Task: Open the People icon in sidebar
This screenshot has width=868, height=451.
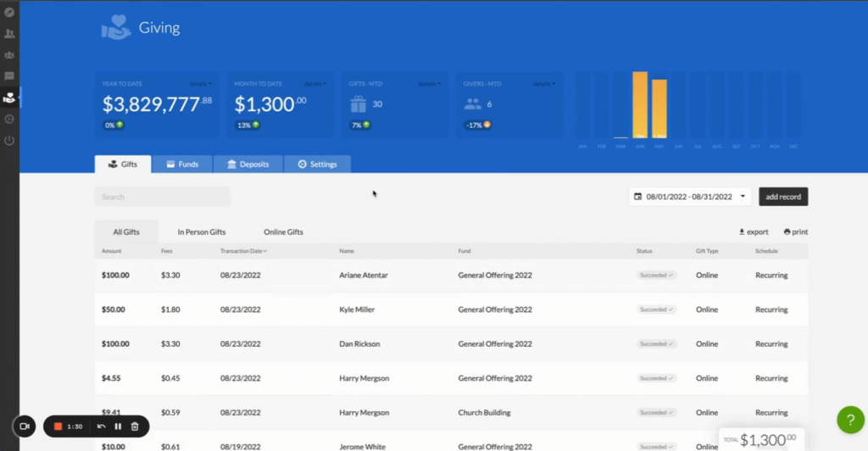Action: coord(9,34)
